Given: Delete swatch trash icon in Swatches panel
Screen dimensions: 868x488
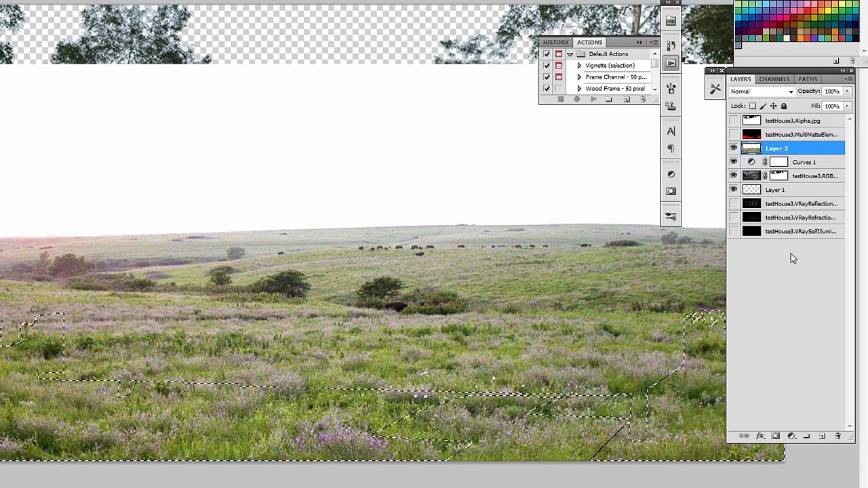Looking at the screenshot, I should click(851, 61).
